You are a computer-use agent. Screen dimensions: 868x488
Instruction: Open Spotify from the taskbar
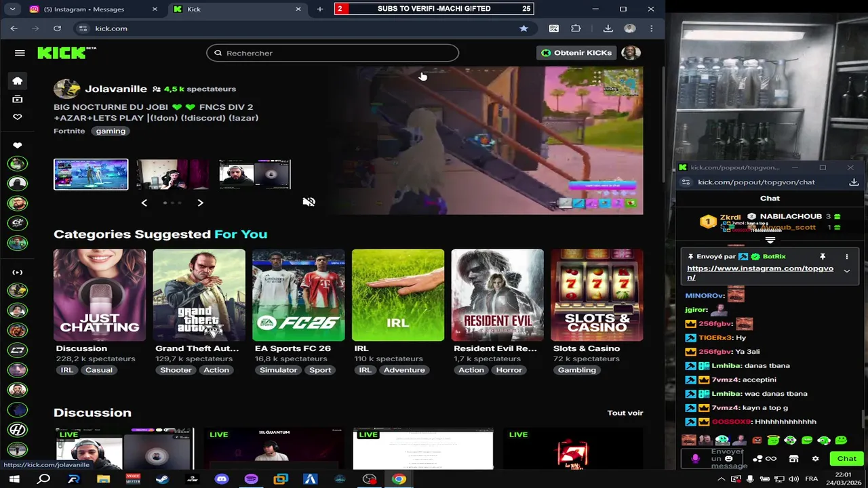pos(251,479)
